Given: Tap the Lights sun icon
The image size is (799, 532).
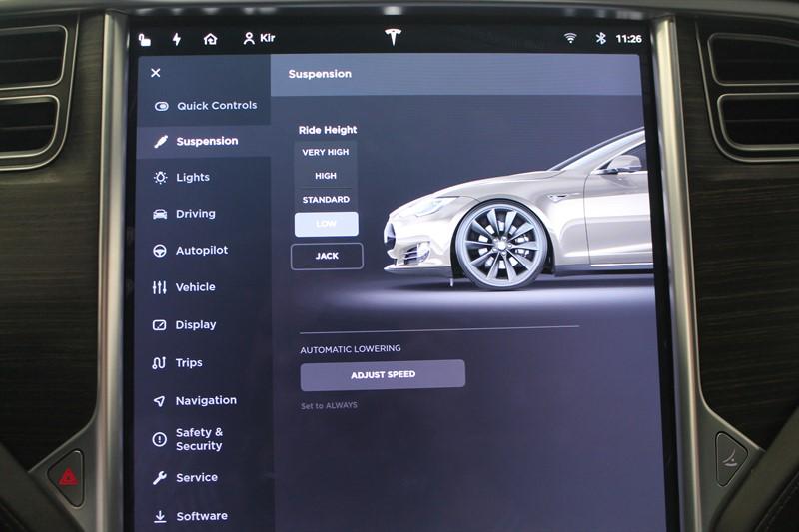Looking at the screenshot, I should pos(160,177).
